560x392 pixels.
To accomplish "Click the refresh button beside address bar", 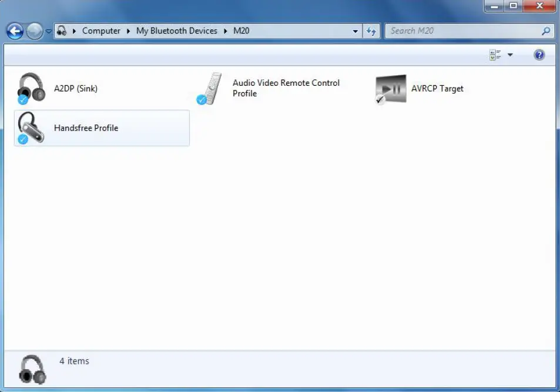I will pos(371,31).
